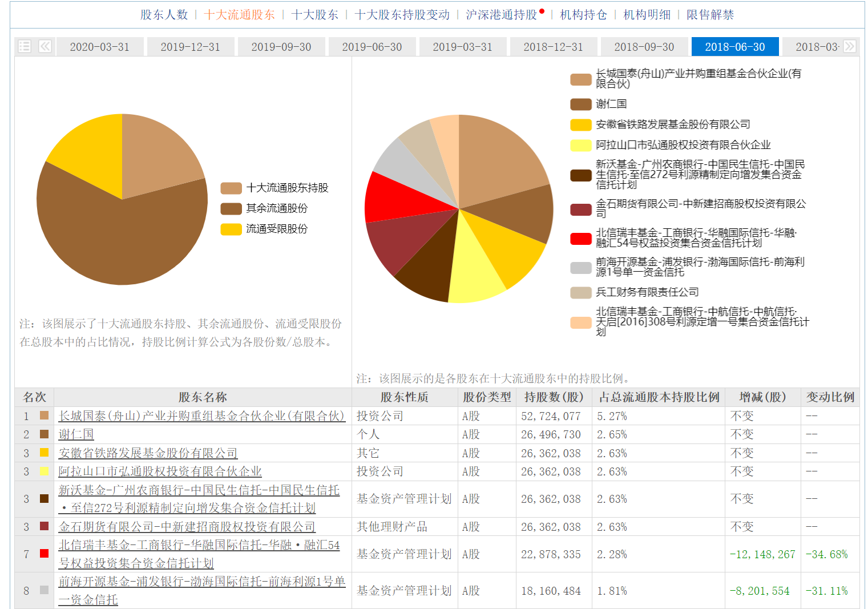Go to next dates with right arrows
The width and height of the screenshot is (868, 609).
pyautogui.click(x=849, y=46)
